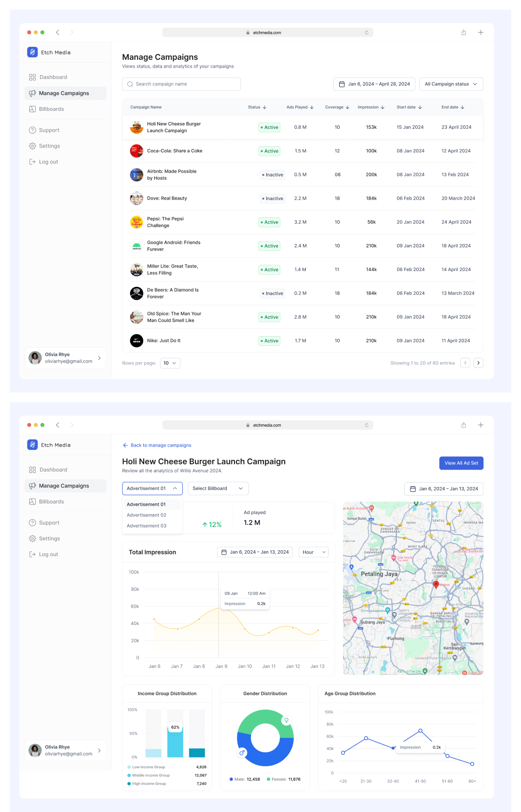Open Dashboard in bottom window sidebar

click(65, 470)
